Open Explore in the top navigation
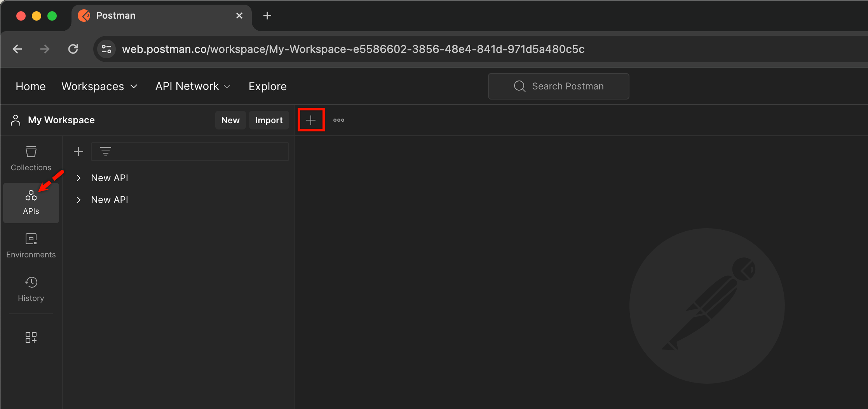 [x=268, y=86]
